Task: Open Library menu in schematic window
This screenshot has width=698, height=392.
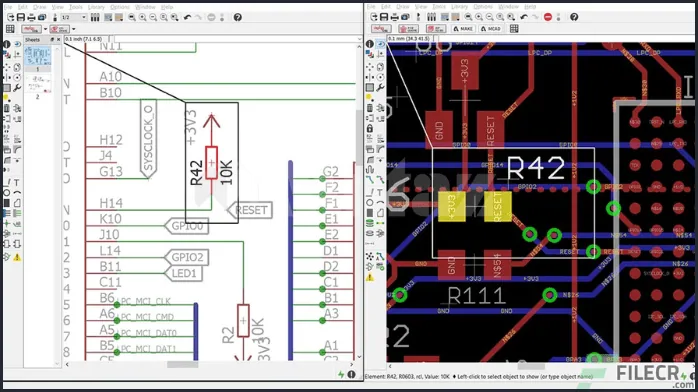Action: [x=96, y=7]
